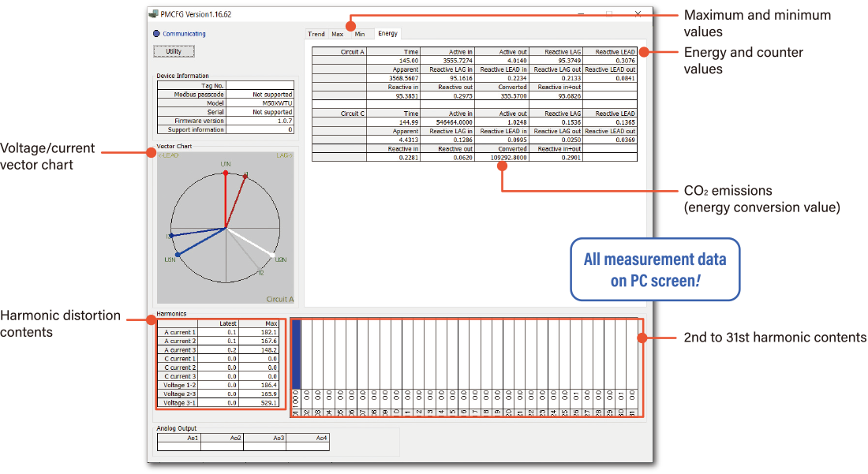Switch to the Trend tab
The image size is (868, 474).
coord(316,34)
